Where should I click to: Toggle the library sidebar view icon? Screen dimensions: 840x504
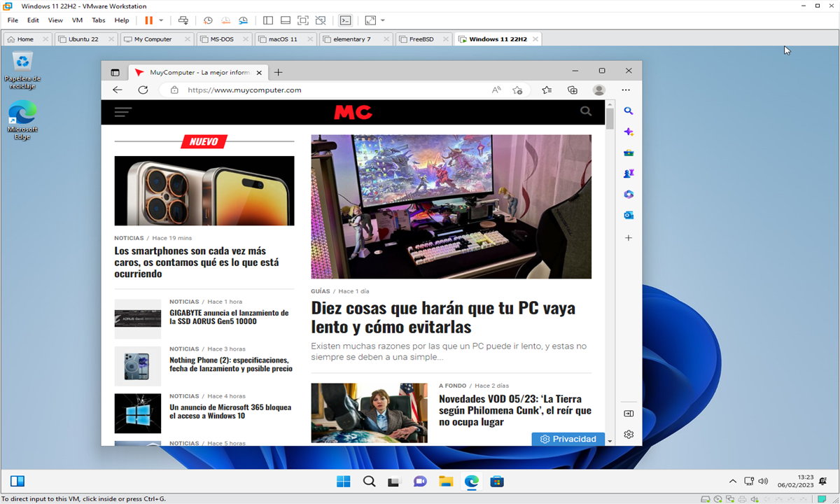pyautogui.click(x=267, y=20)
